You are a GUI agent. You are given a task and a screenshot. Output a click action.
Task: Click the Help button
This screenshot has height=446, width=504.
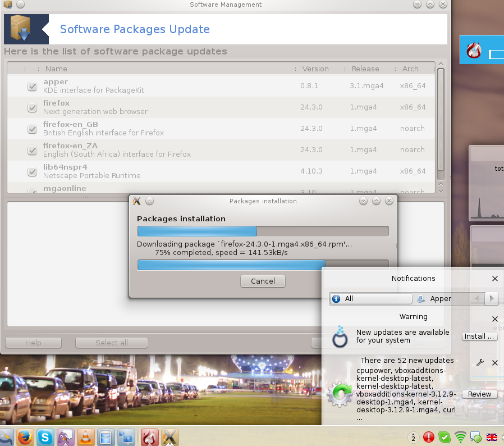33,343
